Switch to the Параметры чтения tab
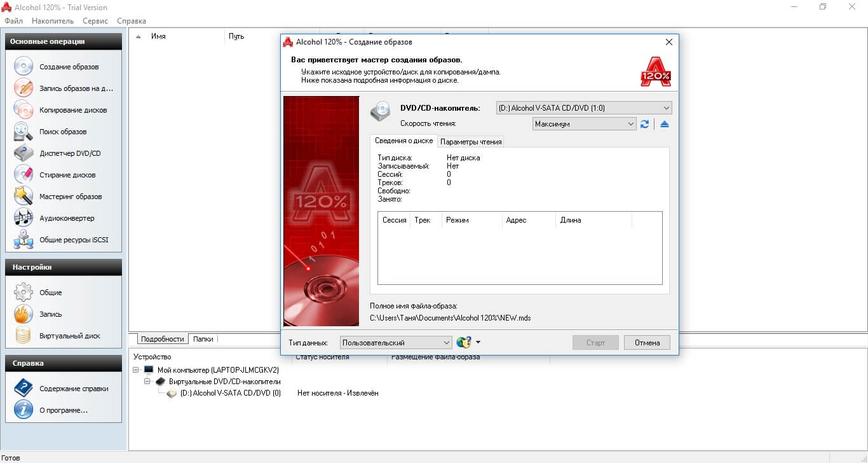868x463 pixels. pos(471,142)
